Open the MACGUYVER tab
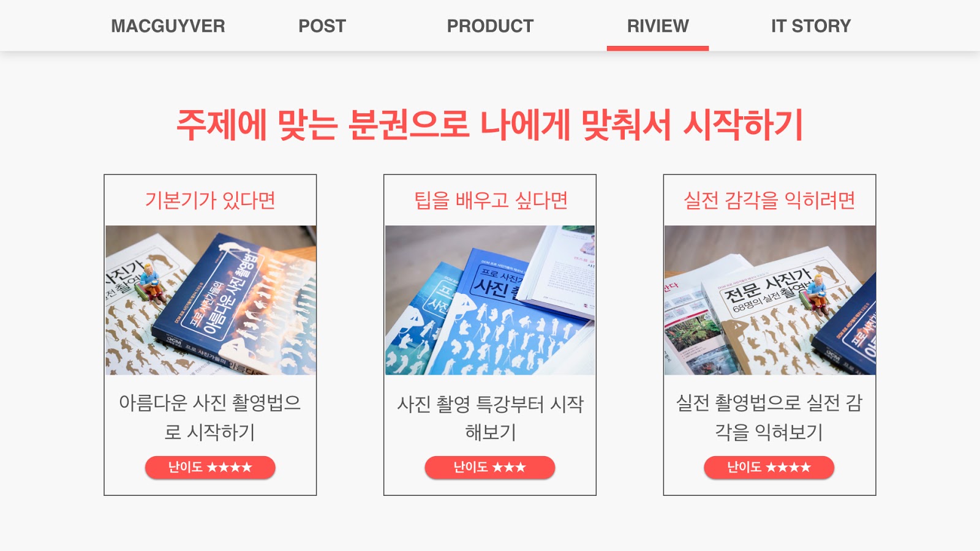 point(168,26)
